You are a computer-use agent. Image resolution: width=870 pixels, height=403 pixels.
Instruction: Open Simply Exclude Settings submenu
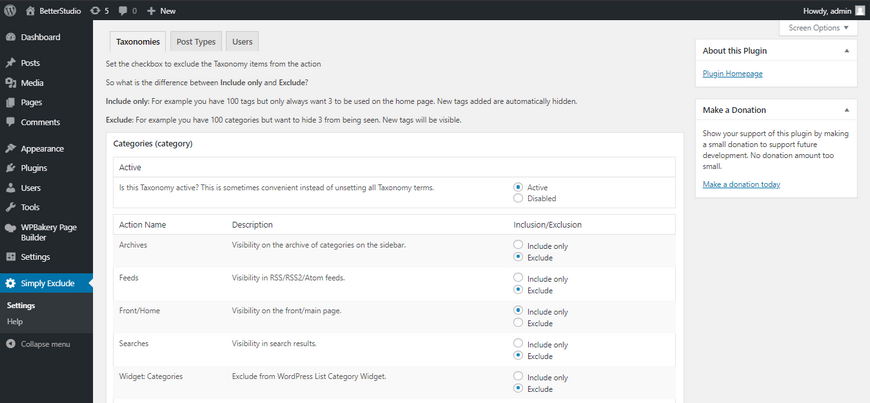[21, 305]
